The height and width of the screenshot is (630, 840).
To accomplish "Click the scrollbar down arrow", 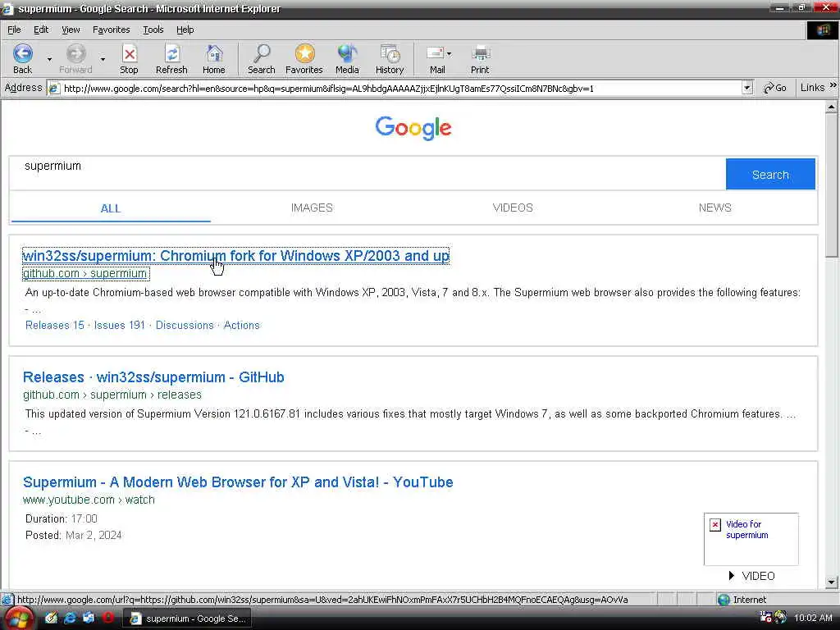I will click(831, 582).
